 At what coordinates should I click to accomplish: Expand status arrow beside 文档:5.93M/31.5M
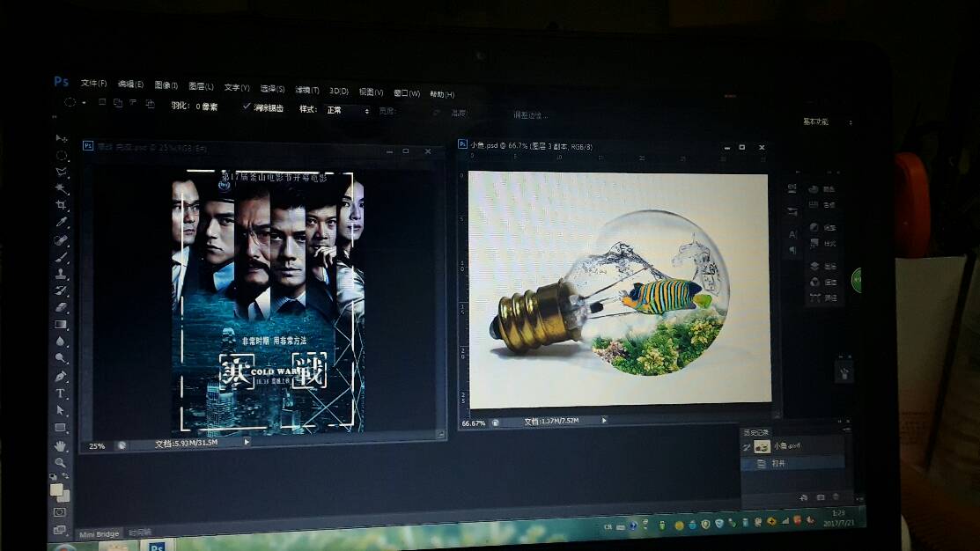(247, 442)
